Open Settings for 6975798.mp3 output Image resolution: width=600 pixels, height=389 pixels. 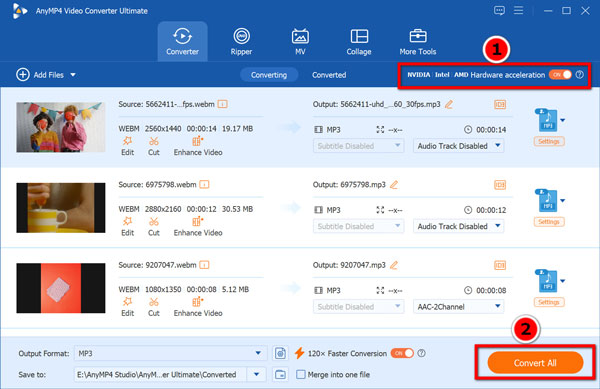549,222
